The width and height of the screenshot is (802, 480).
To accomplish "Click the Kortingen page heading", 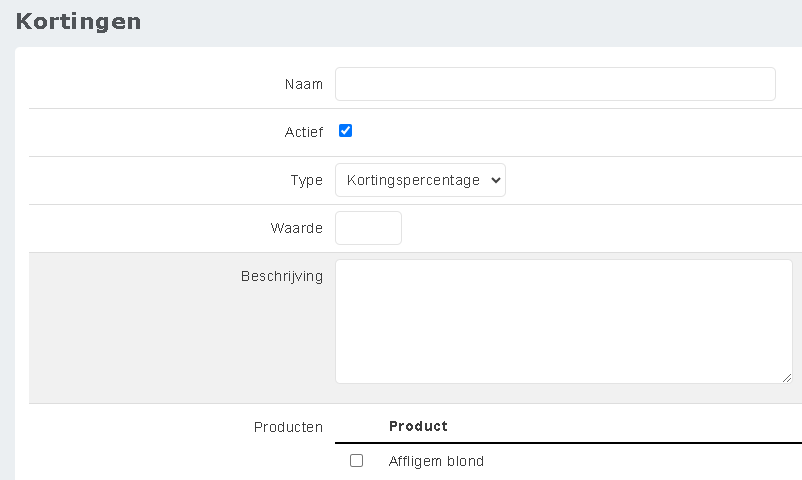I will (78, 21).
